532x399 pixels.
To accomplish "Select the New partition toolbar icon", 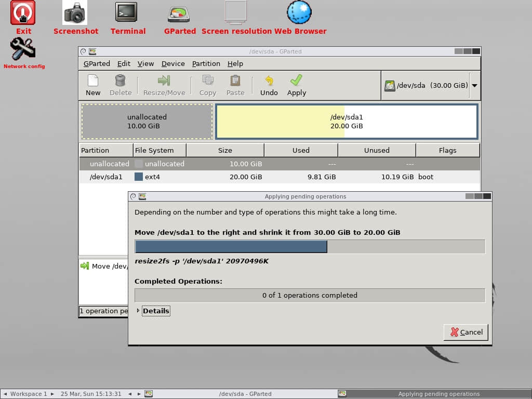I will 92,81.
